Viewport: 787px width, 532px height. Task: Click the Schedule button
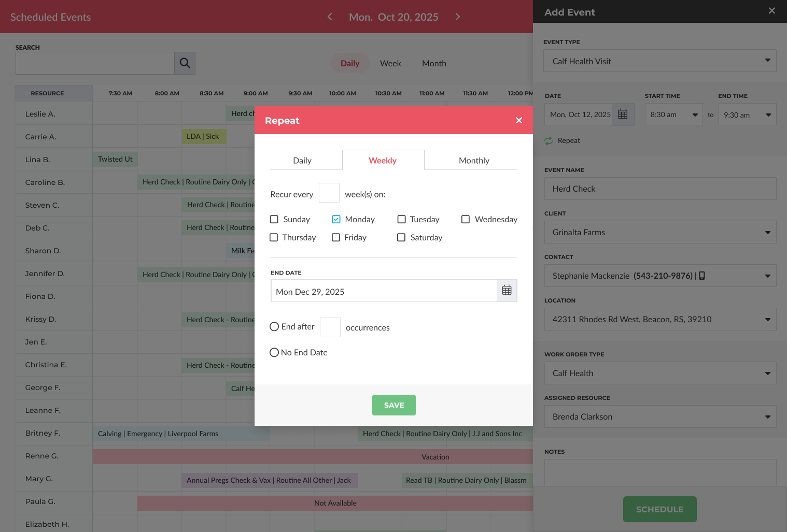click(x=659, y=509)
